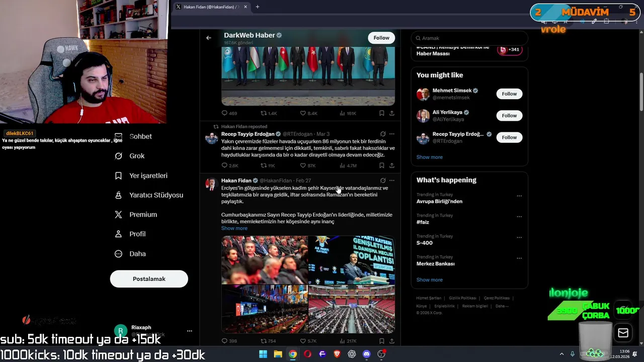
Task: Open Discord from the Windows taskbar
Action: tap(366, 354)
